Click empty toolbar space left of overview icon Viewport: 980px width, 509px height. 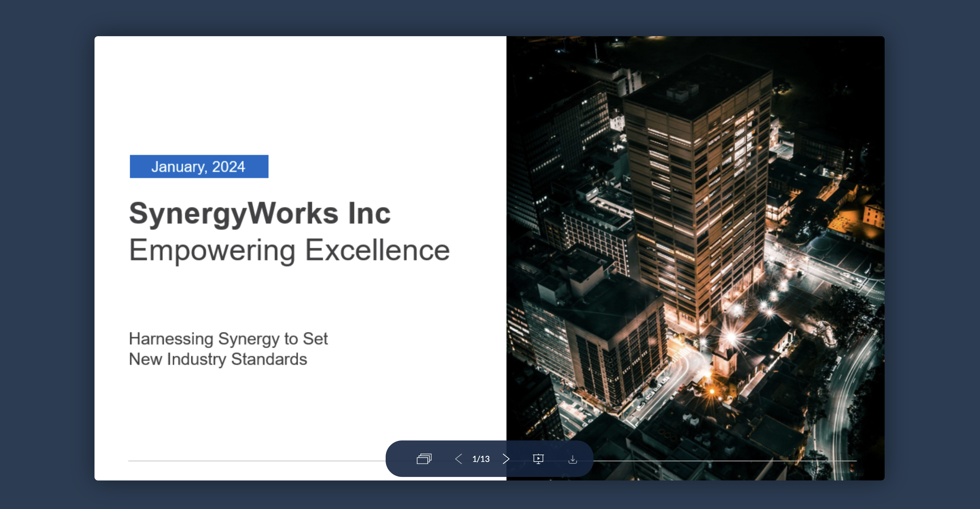[401, 459]
